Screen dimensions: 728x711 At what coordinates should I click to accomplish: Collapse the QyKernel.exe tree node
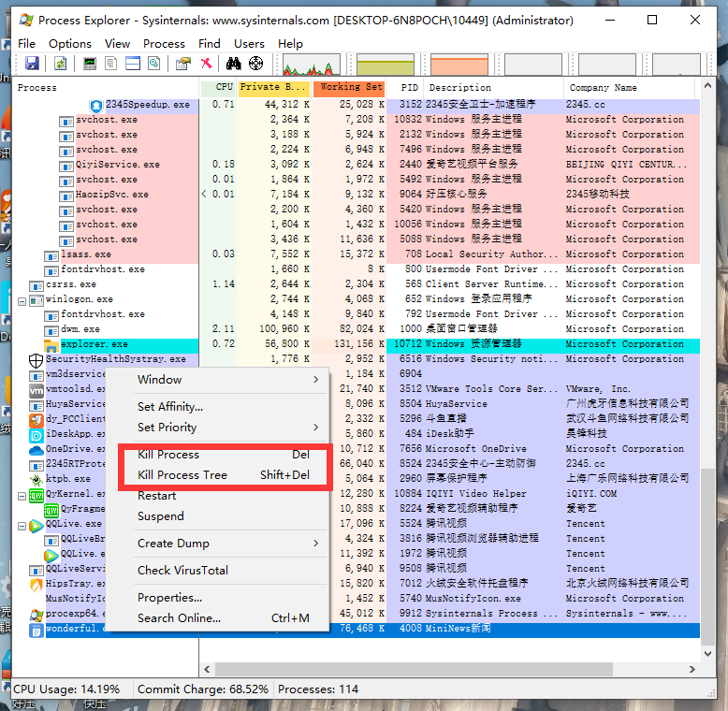(x=22, y=496)
